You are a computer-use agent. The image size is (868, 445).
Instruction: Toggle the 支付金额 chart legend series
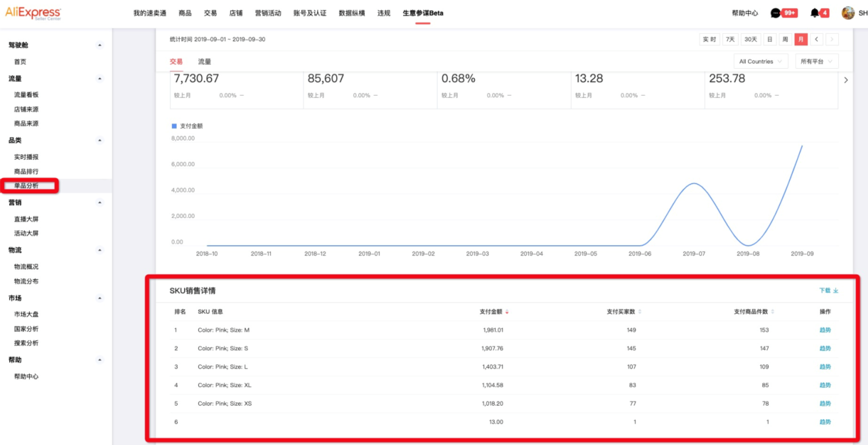pyautogui.click(x=187, y=126)
